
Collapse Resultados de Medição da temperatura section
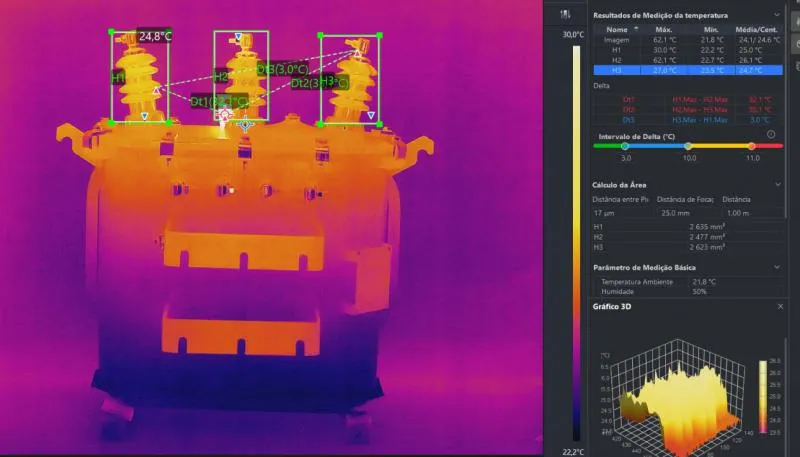click(778, 16)
